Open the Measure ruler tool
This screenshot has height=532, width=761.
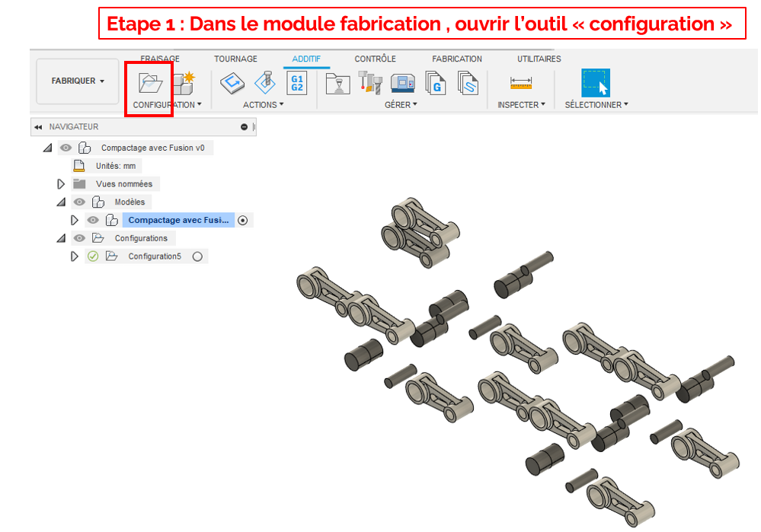(521, 83)
